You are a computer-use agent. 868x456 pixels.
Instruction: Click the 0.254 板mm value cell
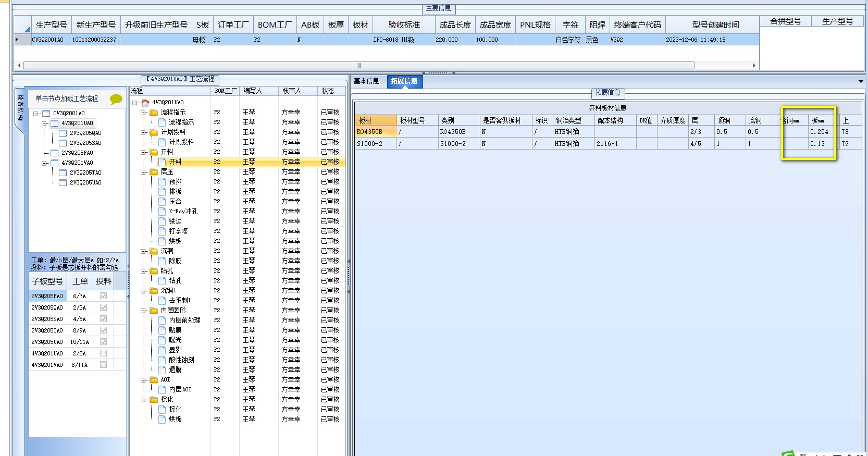click(x=823, y=132)
